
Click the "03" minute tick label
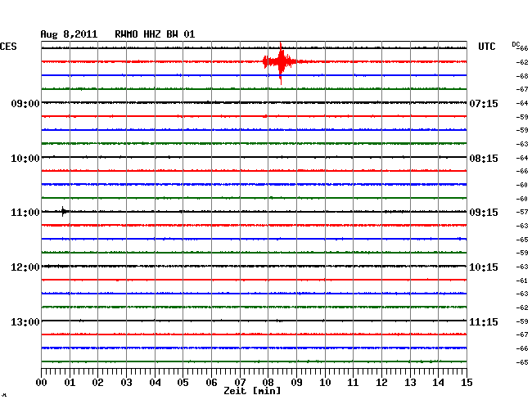tap(126, 382)
